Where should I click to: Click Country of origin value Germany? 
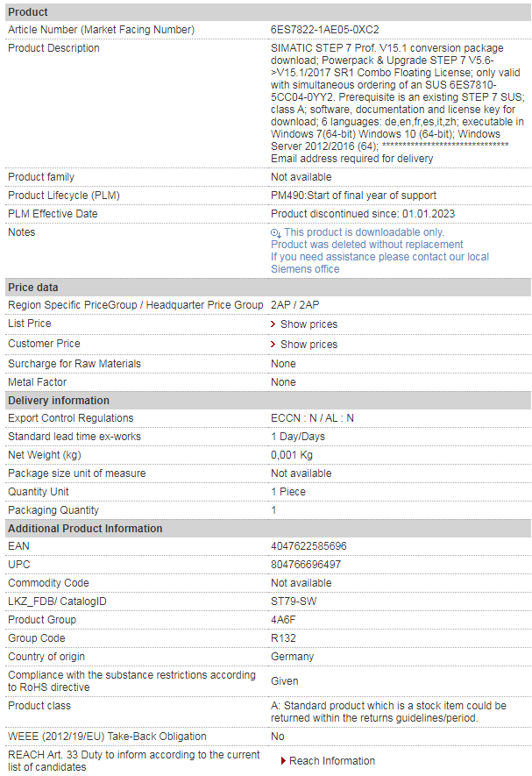[292, 656]
